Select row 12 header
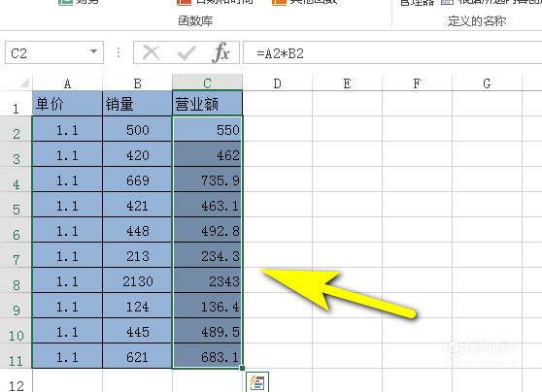 16,380
